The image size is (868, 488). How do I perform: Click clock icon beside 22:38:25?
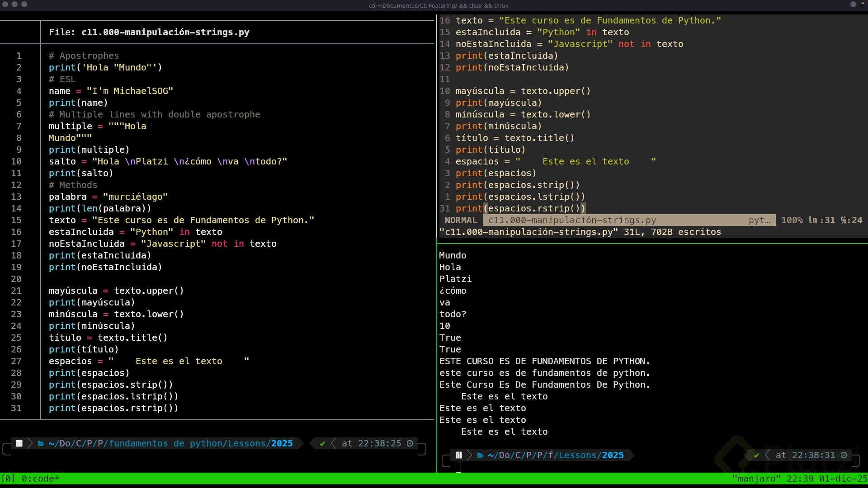point(410,443)
